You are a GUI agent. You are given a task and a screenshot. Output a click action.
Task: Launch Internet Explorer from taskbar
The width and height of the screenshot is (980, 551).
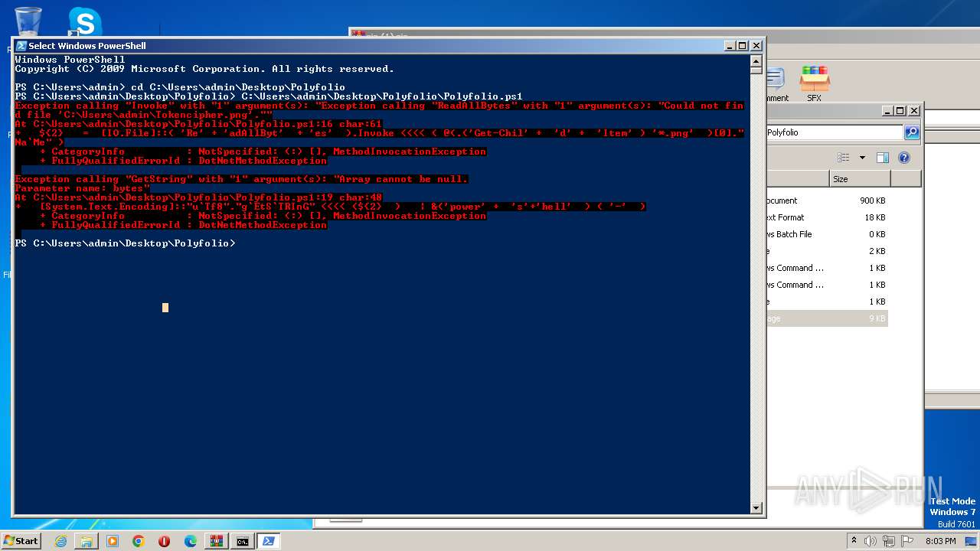click(60, 541)
